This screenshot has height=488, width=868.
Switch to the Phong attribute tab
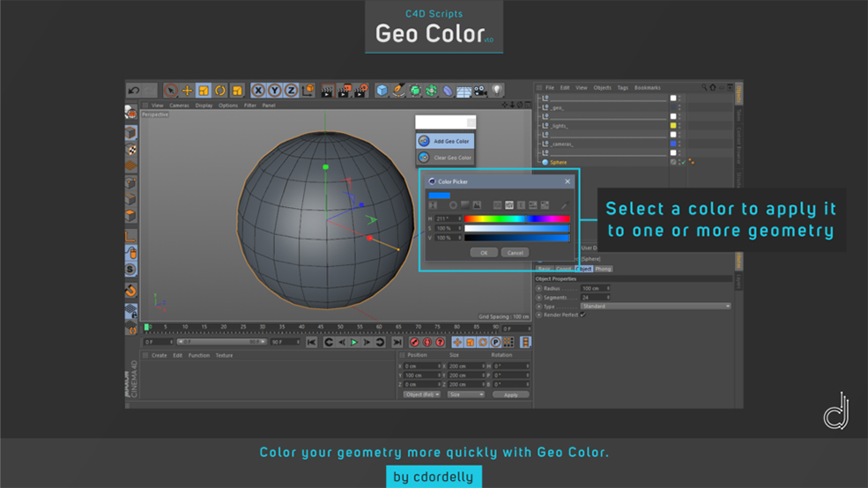(603, 269)
